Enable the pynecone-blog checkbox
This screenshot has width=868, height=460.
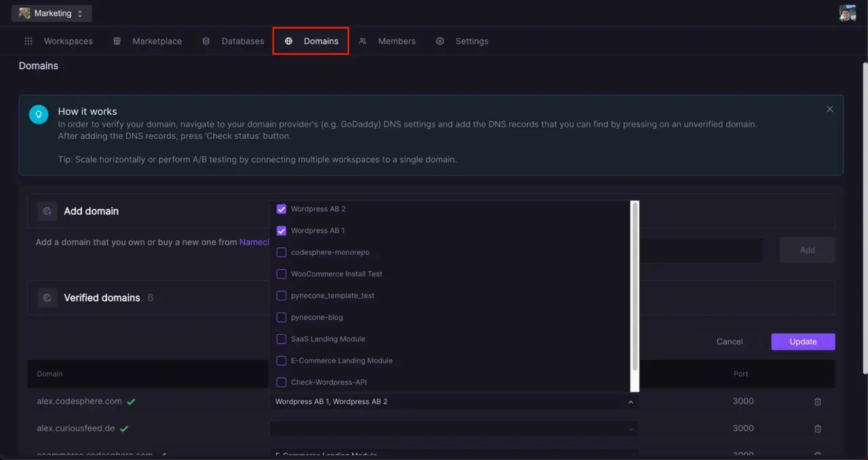[281, 318]
